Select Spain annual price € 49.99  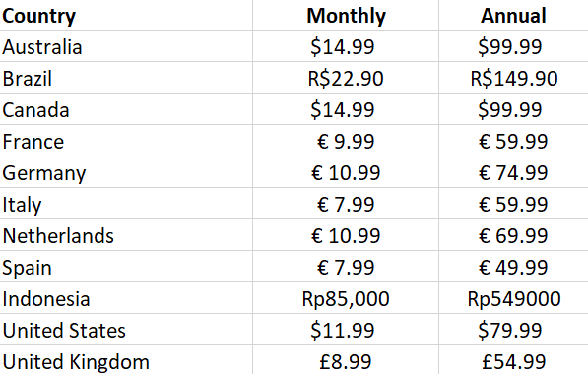pos(513,267)
